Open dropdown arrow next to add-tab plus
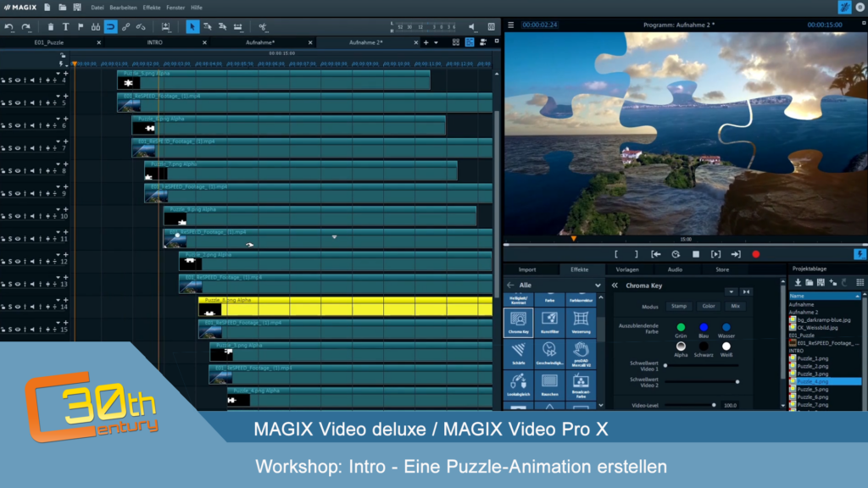 point(437,42)
